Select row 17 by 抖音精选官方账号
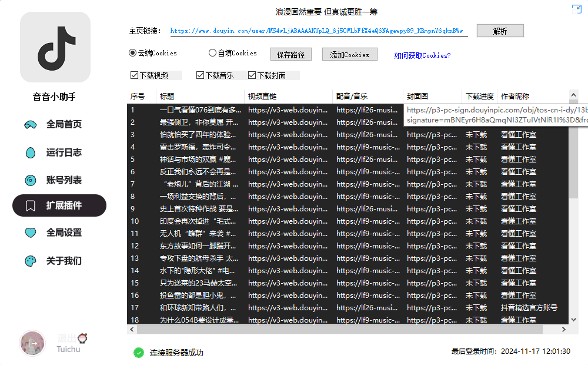The height and width of the screenshot is (365, 588). pyautogui.click(x=294, y=307)
